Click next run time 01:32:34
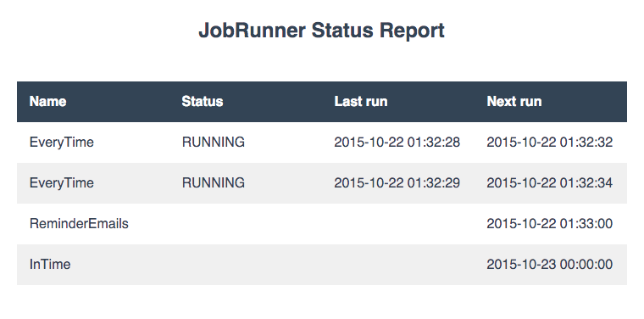 coord(550,183)
